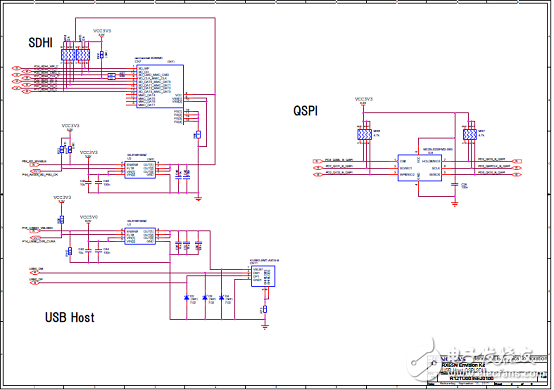Screen dimensions: 554x390
Task: Select the decoupling capacitor beside QSPI chip
Action: coord(455,184)
